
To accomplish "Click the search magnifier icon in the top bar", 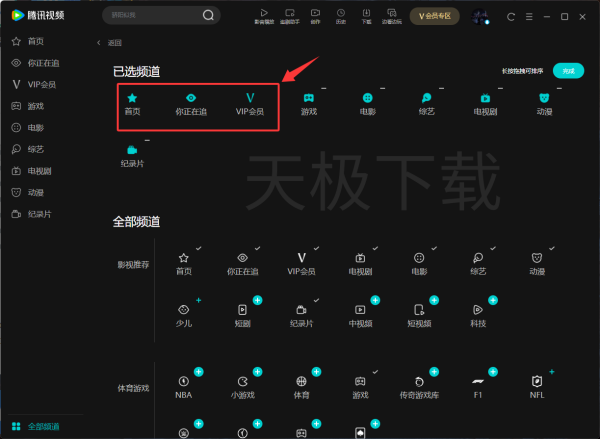I will (208, 16).
